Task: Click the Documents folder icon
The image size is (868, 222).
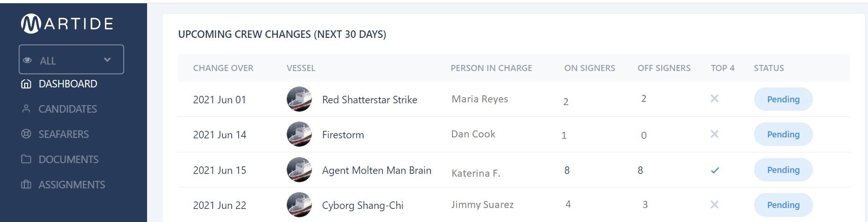Action: [26, 159]
